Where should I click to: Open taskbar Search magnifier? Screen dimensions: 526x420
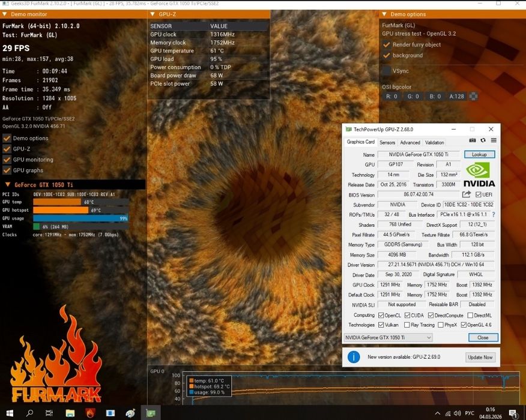29,413
